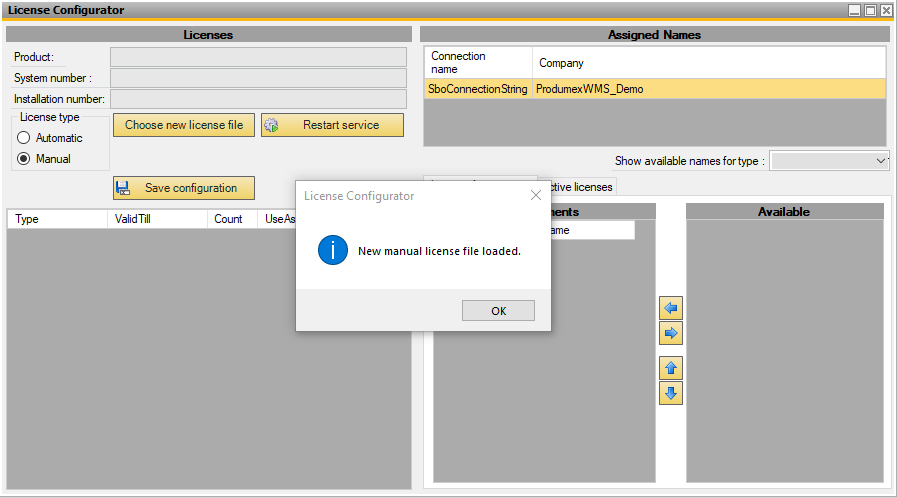The height and width of the screenshot is (498, 897).
Task: Close the License Configurator message dialog
Action: pyautogui.click(x=535, y=196)
